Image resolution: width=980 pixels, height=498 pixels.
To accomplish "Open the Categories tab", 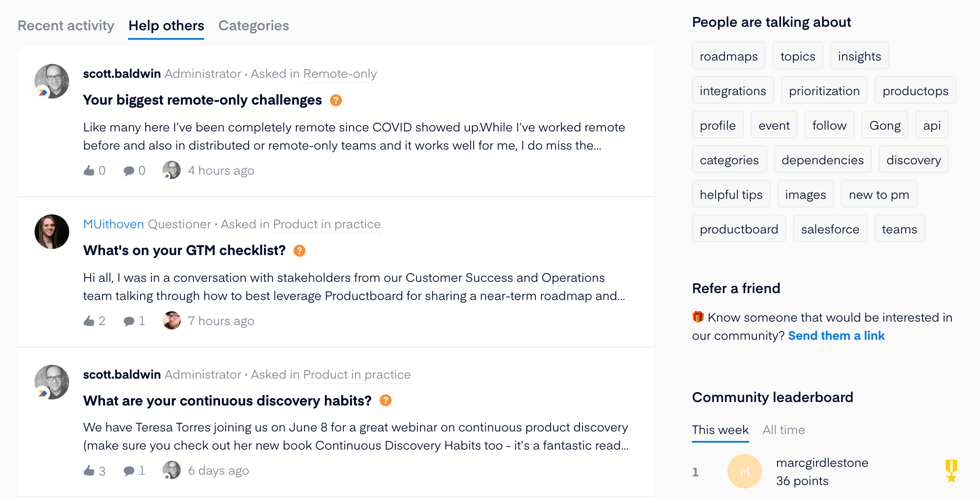I will click(x=253, y=26).
